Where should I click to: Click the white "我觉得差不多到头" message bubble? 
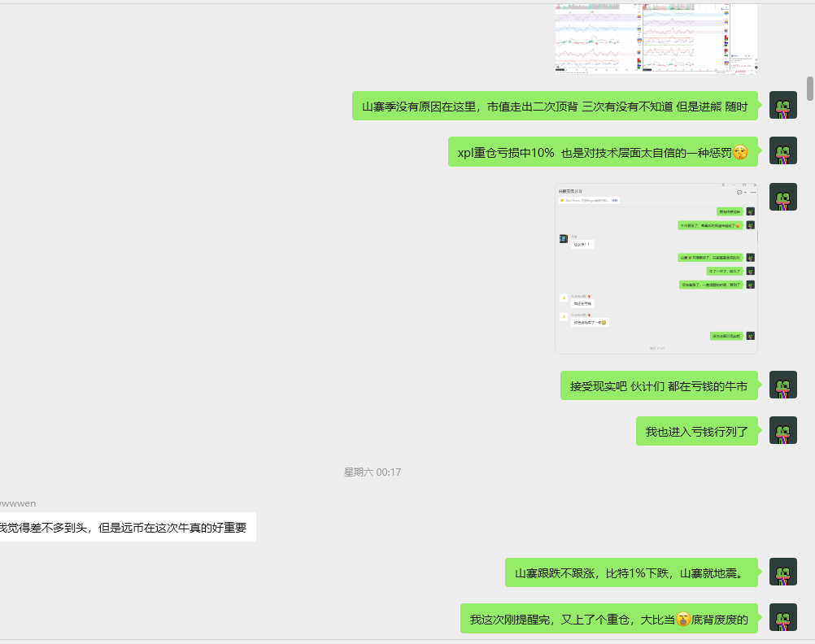126,527
